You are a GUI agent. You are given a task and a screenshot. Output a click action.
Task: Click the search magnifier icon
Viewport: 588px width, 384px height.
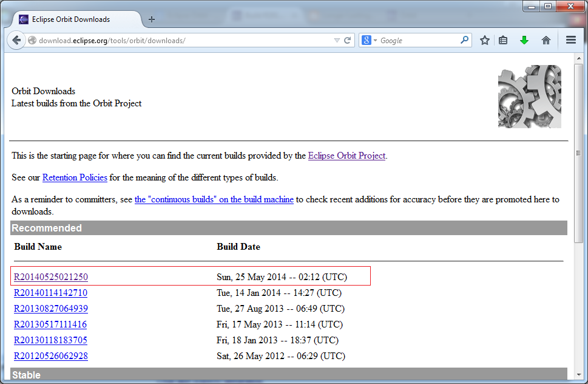point(464,39)
